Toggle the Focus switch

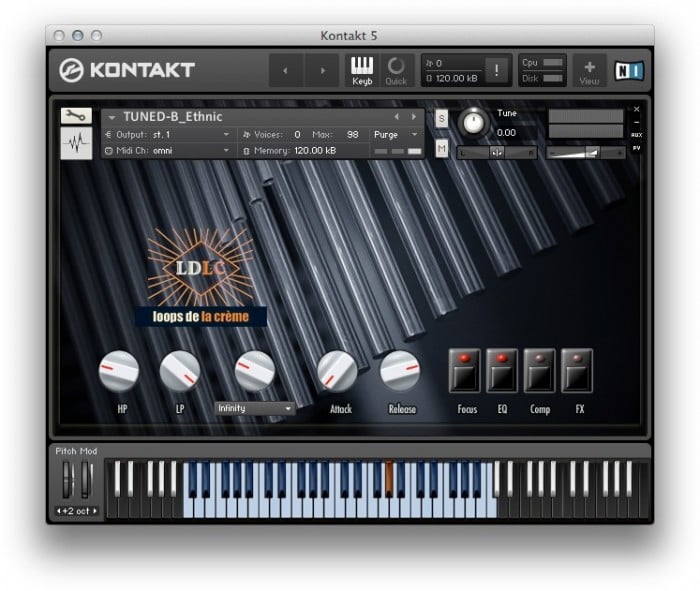point(464,371)
